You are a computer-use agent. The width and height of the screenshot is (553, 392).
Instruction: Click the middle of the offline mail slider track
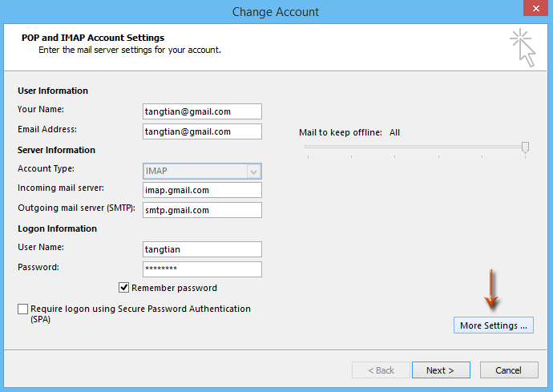point(415,147)
